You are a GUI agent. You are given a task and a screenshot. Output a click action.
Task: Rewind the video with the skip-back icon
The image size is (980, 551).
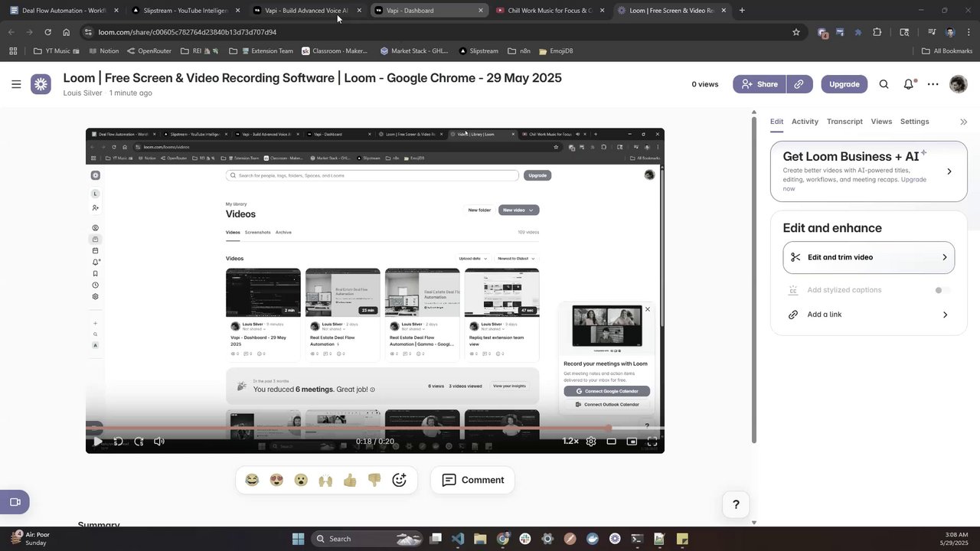pos(118,442)
